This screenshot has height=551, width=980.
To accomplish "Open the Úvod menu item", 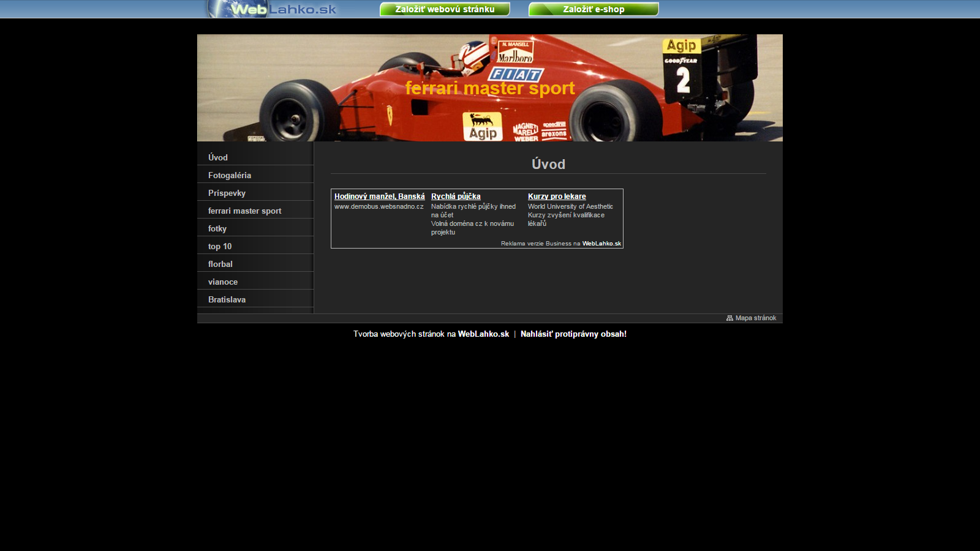I will (x=255, y=157).
